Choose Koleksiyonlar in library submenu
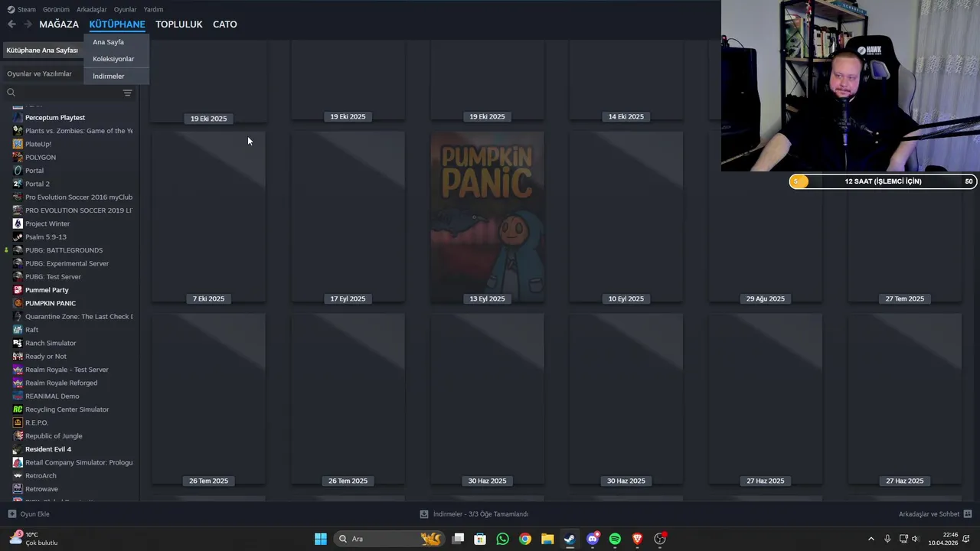980x551 pixels. [113, 59]
